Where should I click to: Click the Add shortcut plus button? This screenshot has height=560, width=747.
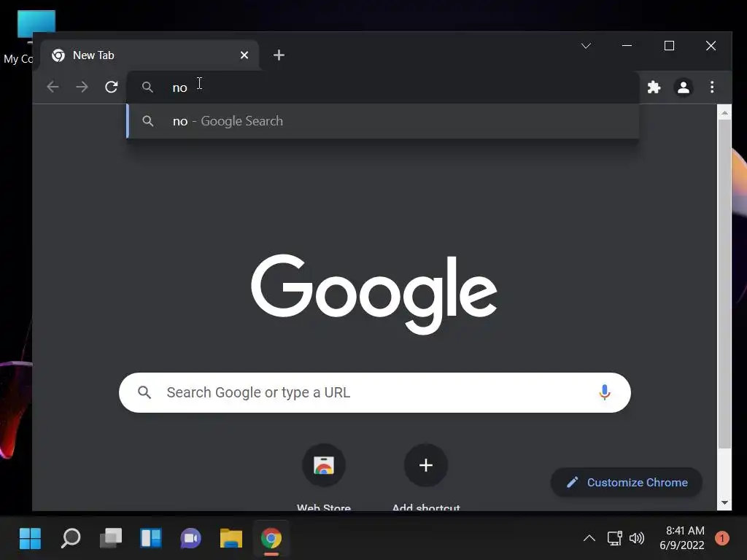pos(426,464)
